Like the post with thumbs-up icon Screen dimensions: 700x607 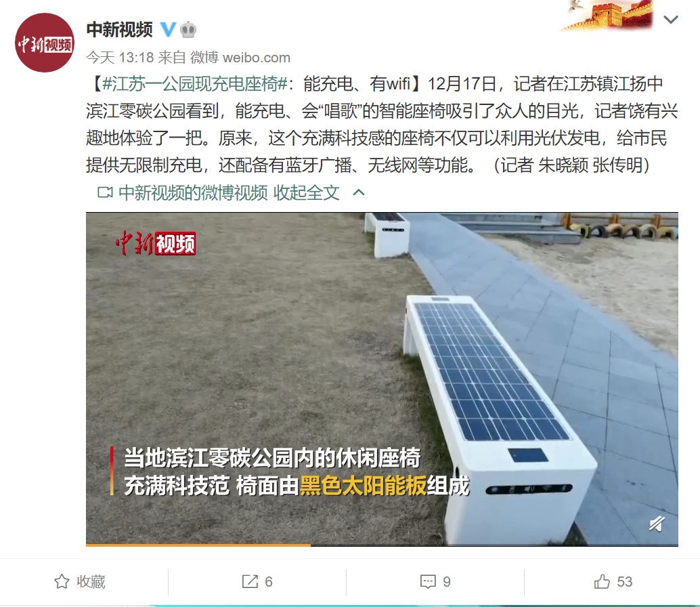click(602, 581)
